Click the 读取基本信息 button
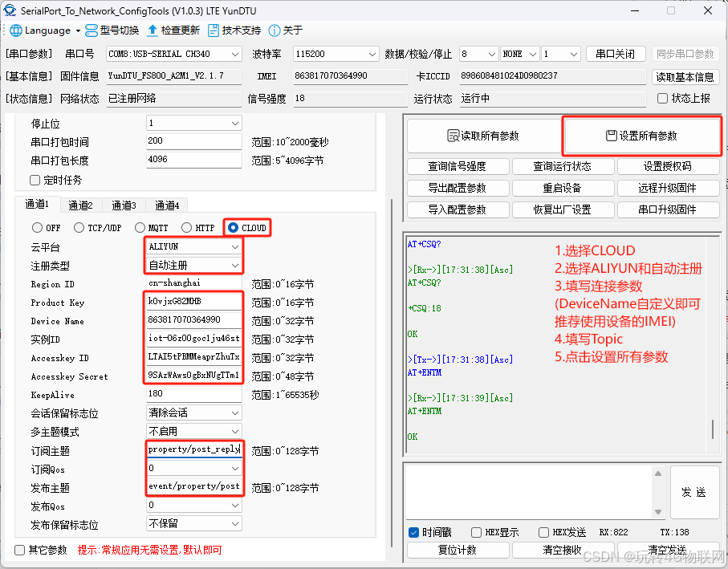 pyautogui.click(x=685, y=77)
